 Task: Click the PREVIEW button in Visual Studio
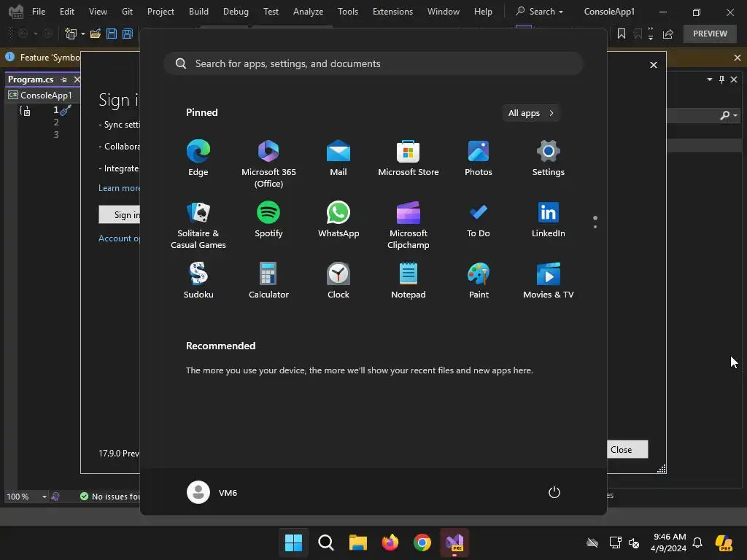[x=710, y=34]
